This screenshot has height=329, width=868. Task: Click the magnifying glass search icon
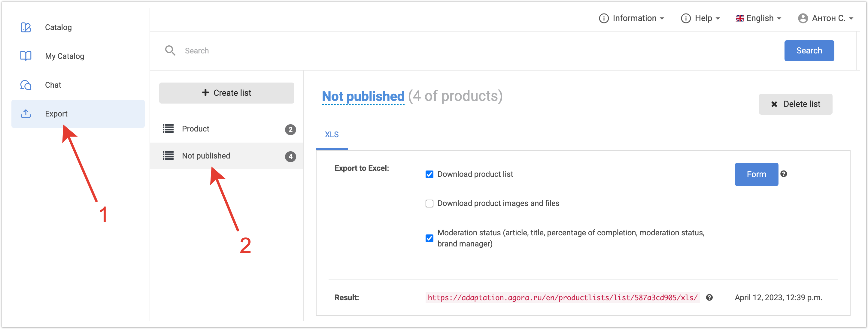coord(170,50)
